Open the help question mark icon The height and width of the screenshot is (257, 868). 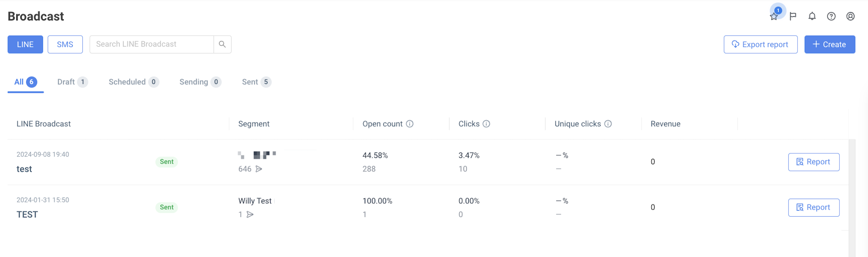point(831,16)
